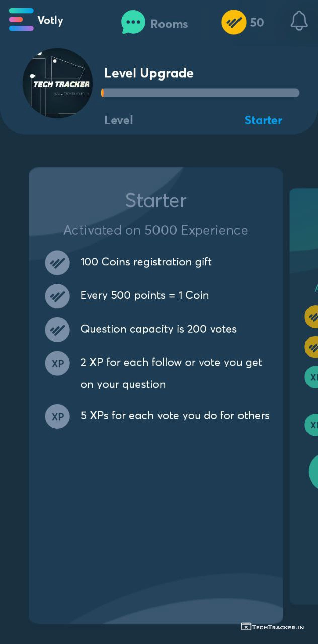Viewport: 318px width, 644px height.
Task: Tap the "Level" label under progress bar
Action: coord(118,120)
